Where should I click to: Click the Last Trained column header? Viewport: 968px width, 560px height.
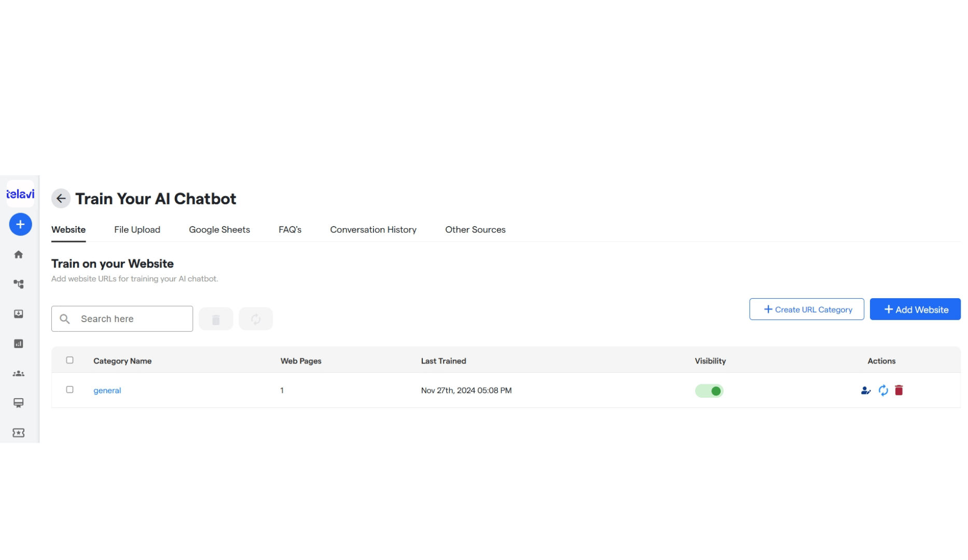(444, 361)
